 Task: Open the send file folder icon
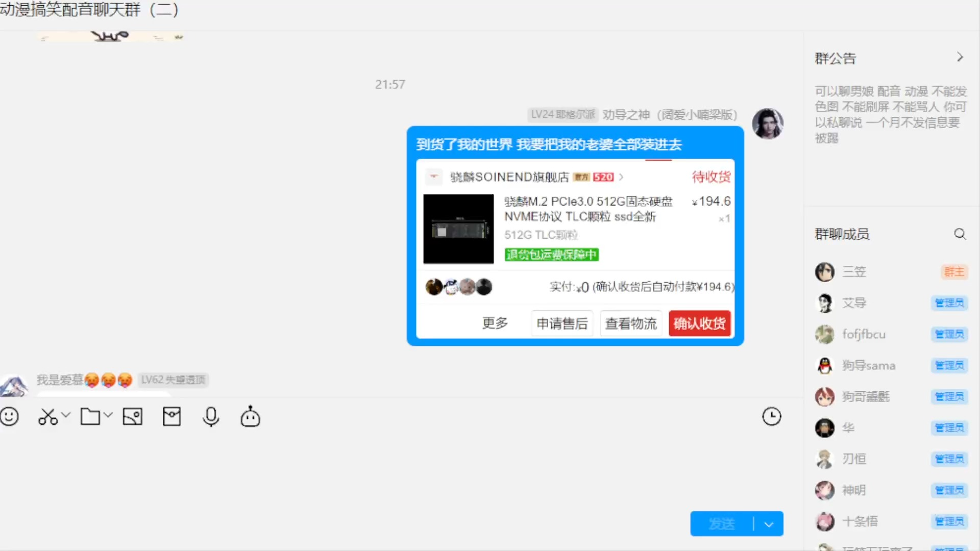pos(90,416)
